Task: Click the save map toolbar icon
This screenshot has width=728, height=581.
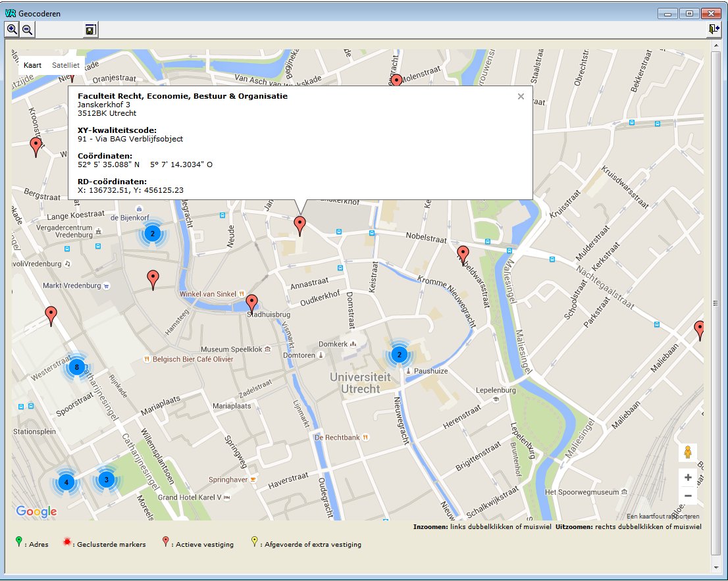Action: tap(90, 30)
